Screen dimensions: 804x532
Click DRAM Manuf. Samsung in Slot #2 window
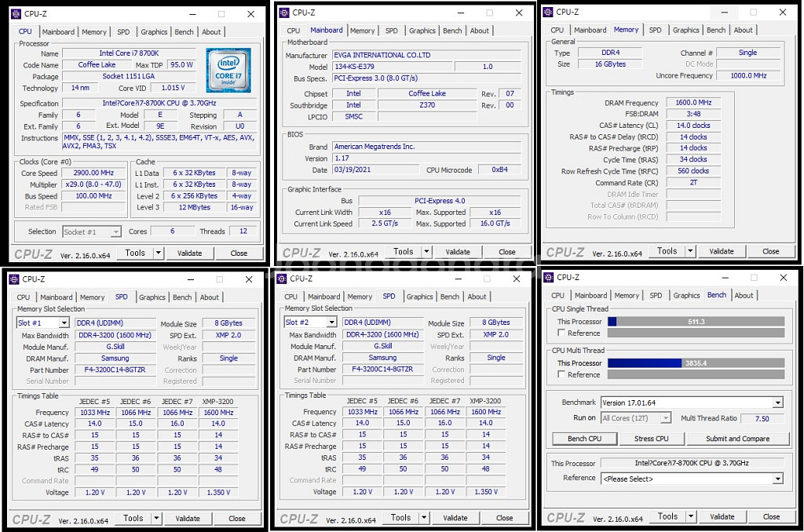[382, 358]
